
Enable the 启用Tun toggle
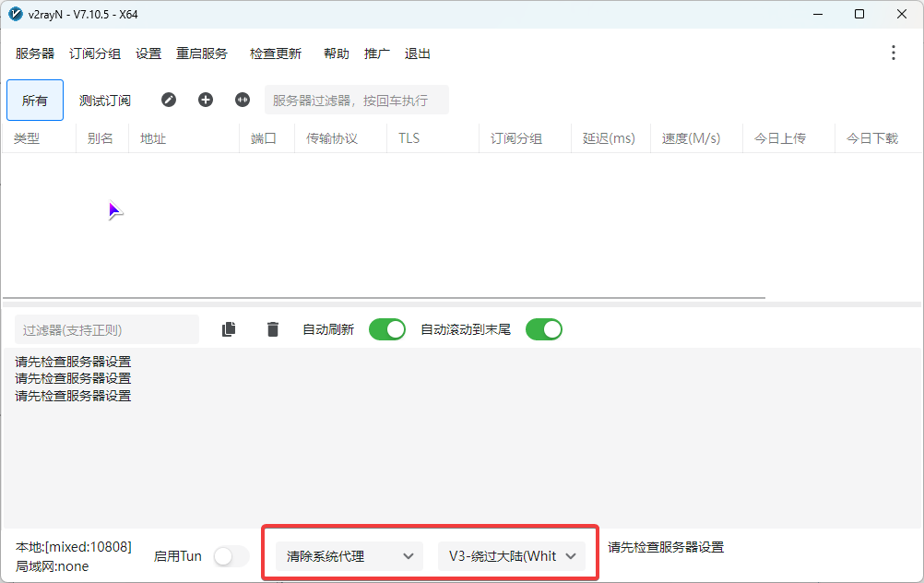[231, 556]
